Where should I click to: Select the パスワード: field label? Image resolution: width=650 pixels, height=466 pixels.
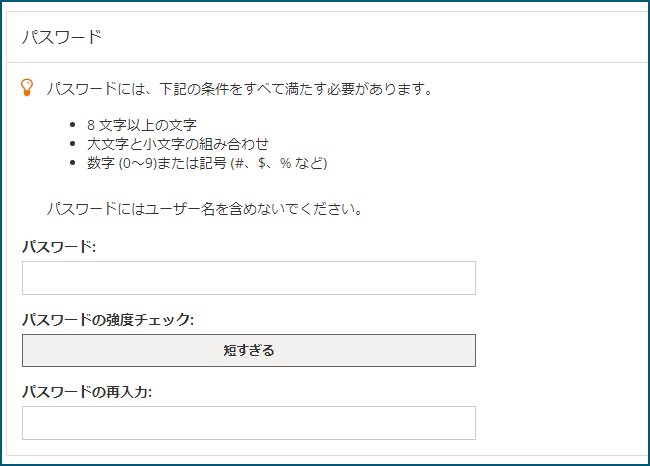point(59,247)
